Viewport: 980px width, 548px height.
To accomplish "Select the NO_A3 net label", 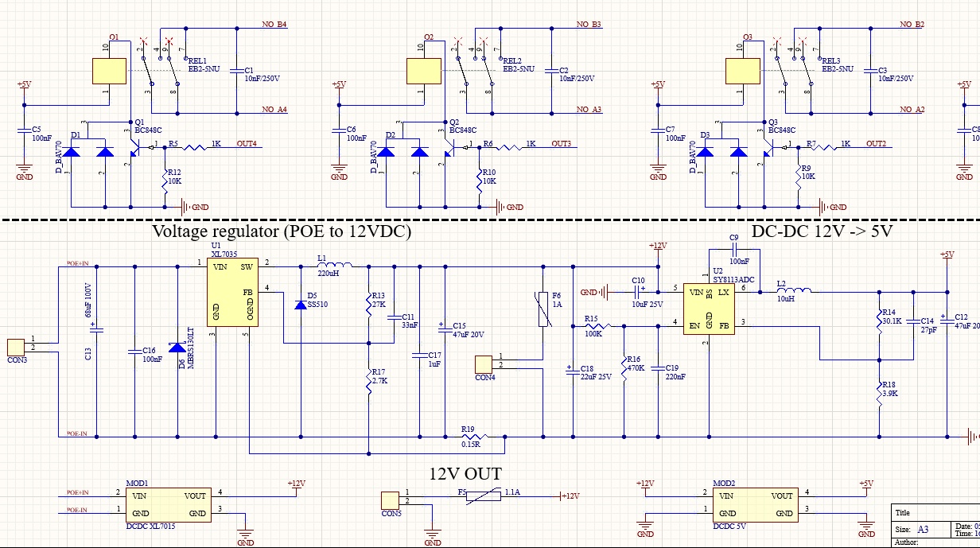I will point(589,110).
